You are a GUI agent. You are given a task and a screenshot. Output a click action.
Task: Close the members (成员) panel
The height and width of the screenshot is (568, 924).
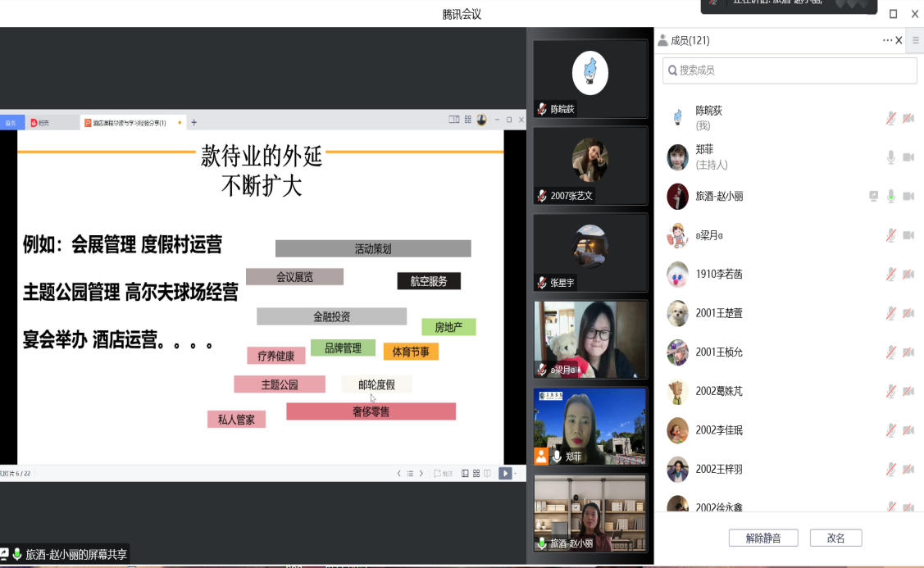pyautogui.click(x=899, y=40)
